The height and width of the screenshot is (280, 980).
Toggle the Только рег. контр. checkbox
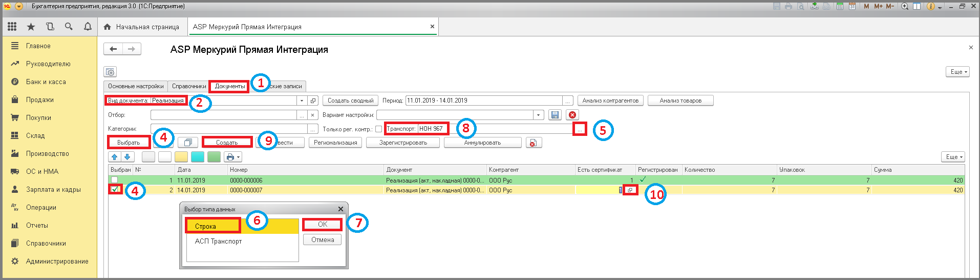coord(378,129)
